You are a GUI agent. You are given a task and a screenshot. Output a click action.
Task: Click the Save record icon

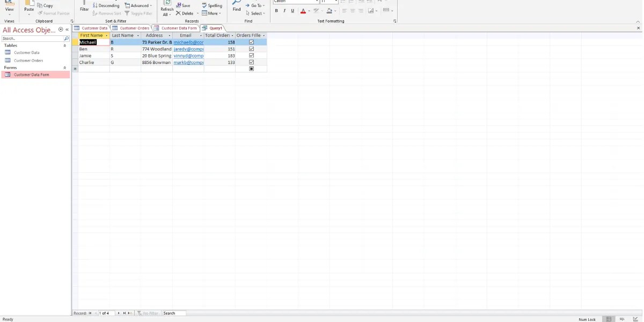tap(182, 5)
